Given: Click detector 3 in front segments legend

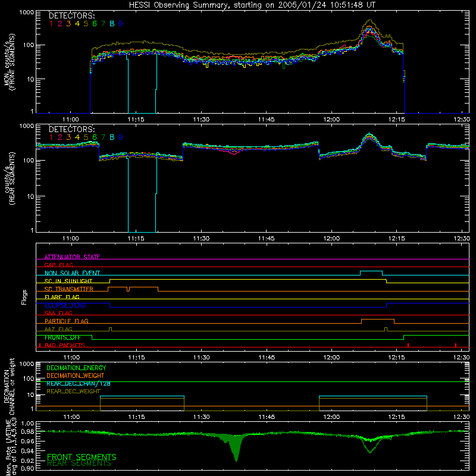Looking at the screenshot, I should pyautogui.click(x=68, y=24).
